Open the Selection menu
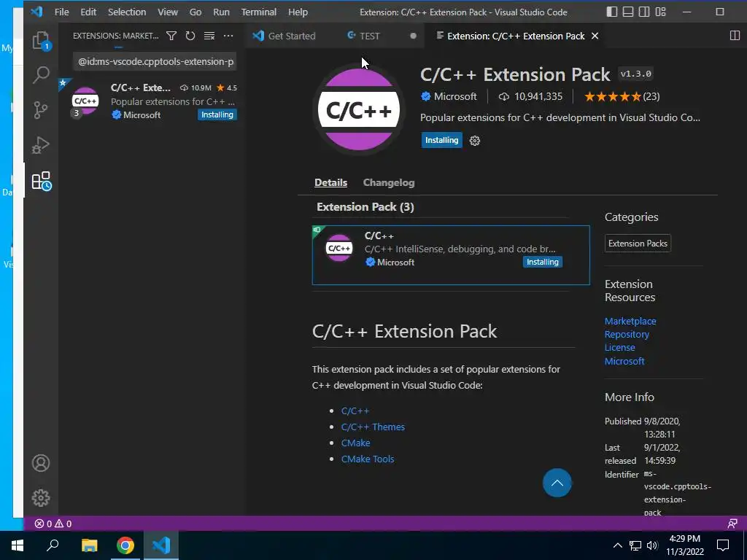 [127, 12]
